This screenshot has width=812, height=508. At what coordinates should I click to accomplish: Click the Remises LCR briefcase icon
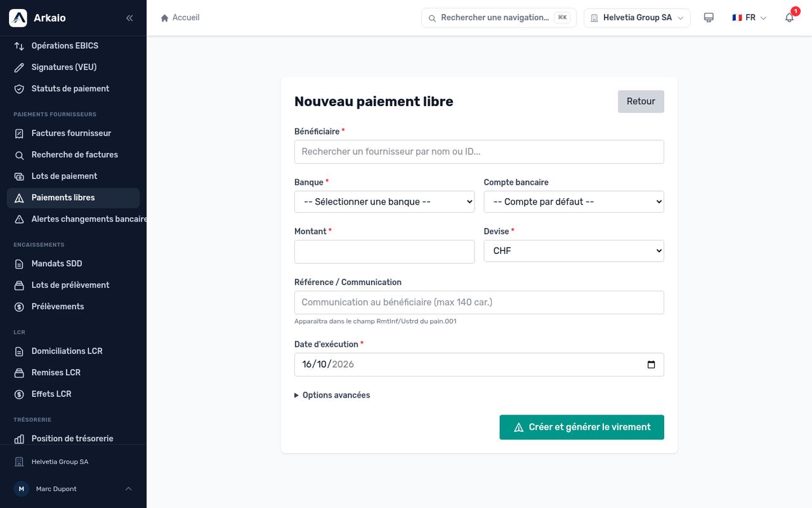pos(19,373)
